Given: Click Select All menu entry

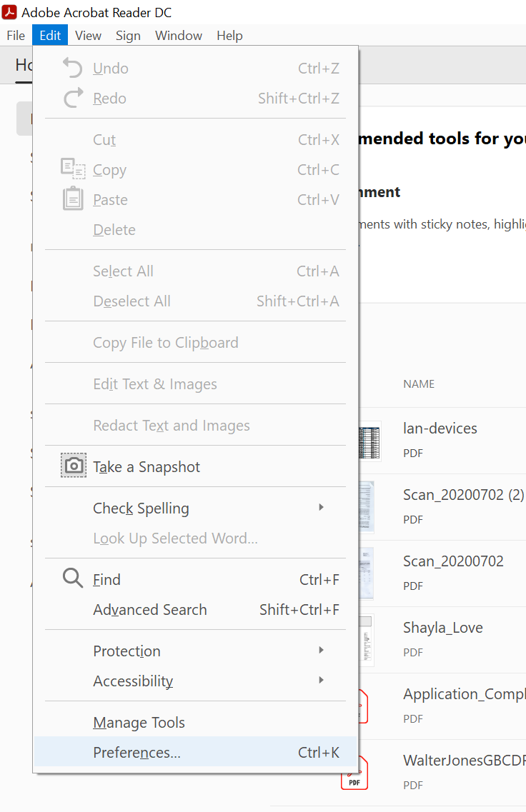Looking at the screenshot, I should [195, 271].
